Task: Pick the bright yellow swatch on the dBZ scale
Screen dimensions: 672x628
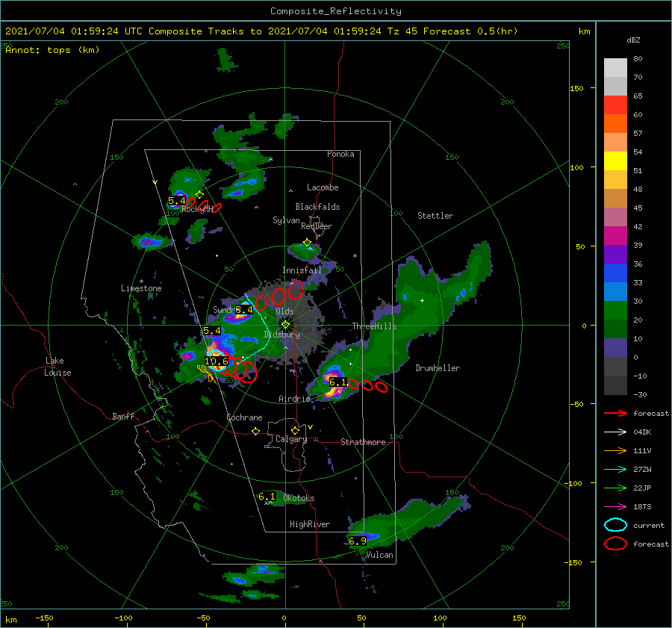Action: click(x=615, y=161)
